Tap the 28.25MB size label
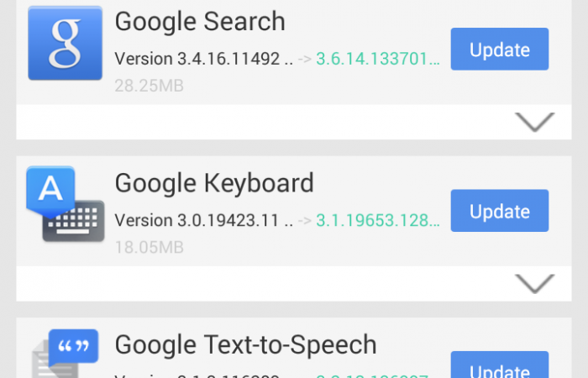This screenshot has height=378, width=588. pyautogui.click(x=149, y=86)
